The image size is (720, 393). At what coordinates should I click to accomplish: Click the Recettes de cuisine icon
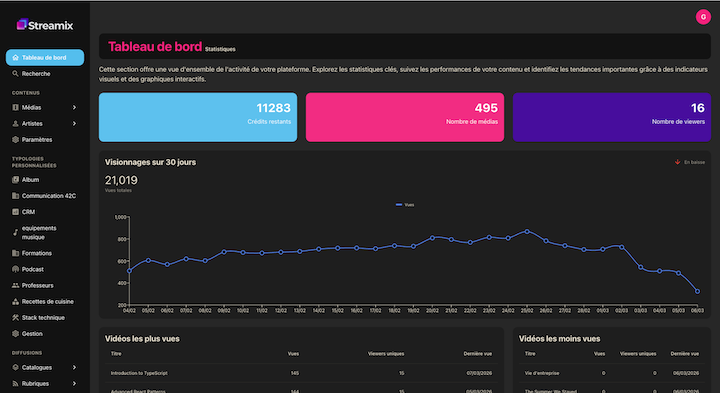16,302
